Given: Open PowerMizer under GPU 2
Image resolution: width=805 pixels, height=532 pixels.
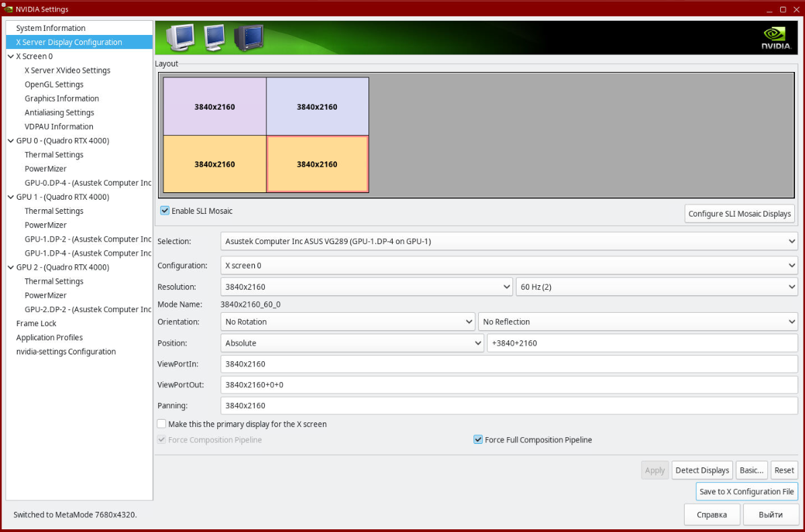Looking at the screenshot, I should (x=46, y=295).
